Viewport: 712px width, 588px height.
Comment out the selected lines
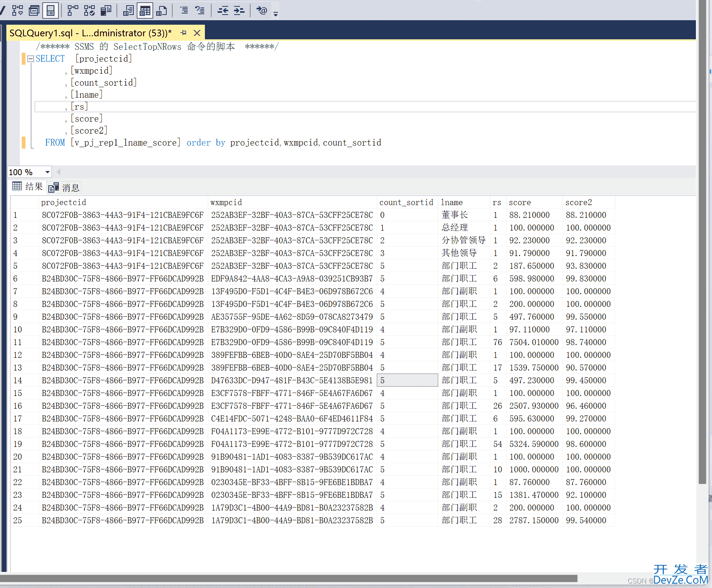pos(184,10)
